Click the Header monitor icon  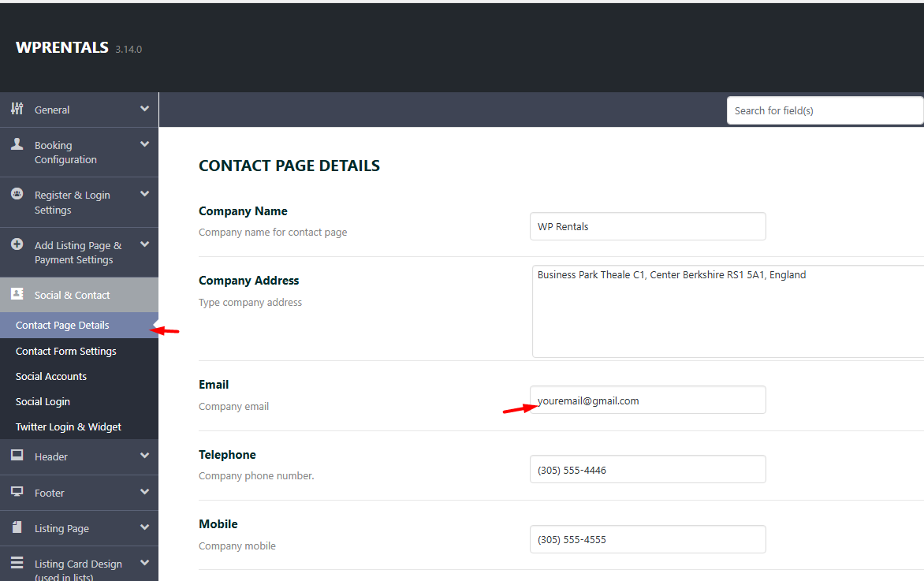(x=17, y=456)
